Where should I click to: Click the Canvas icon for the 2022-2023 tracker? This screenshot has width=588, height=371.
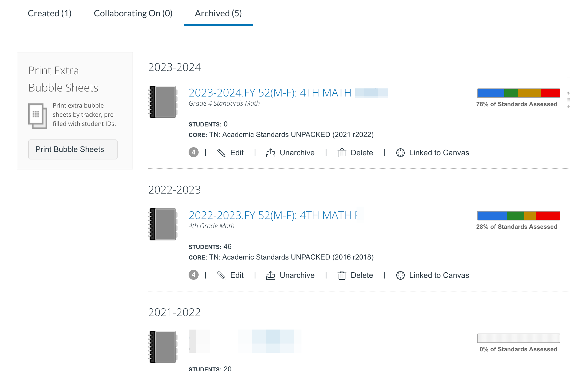(x=401, y=275)
